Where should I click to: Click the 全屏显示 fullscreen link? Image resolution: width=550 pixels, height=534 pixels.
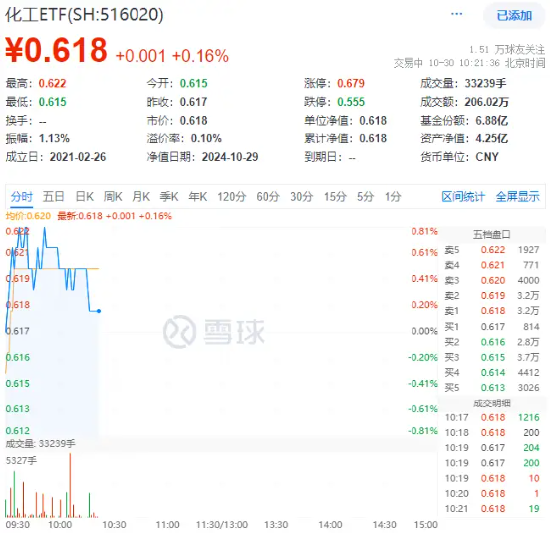[517, 196]
